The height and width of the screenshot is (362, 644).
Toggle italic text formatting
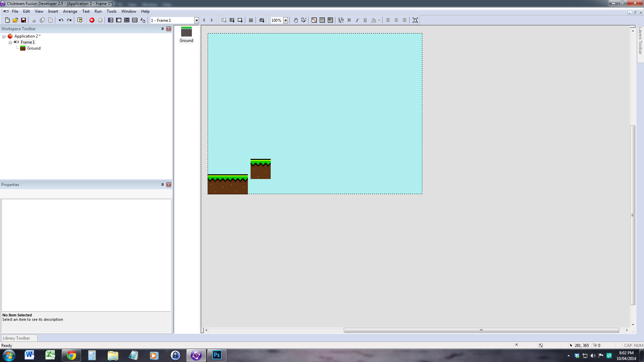coord(357,20)
